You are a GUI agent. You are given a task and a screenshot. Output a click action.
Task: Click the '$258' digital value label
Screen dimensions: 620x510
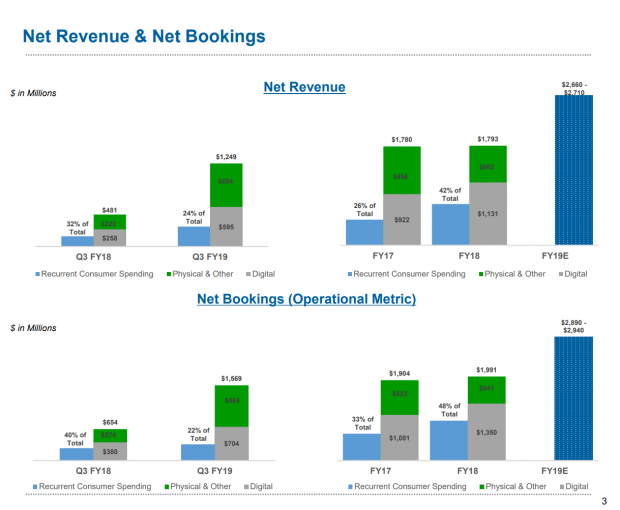(x=110, y=238)
